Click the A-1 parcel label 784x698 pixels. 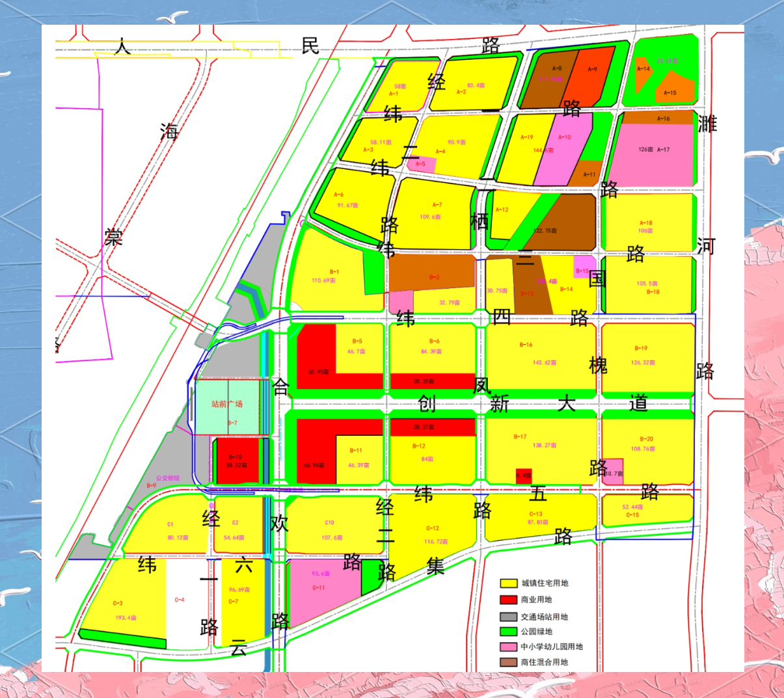coord(394,94)
